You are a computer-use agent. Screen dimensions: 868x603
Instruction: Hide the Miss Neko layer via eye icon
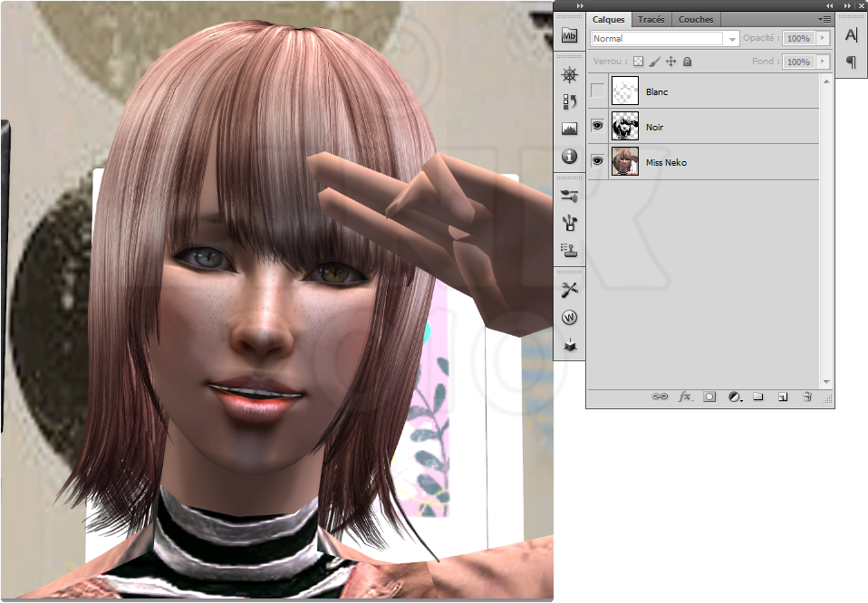pyautogui.click(x=597, y=161)
